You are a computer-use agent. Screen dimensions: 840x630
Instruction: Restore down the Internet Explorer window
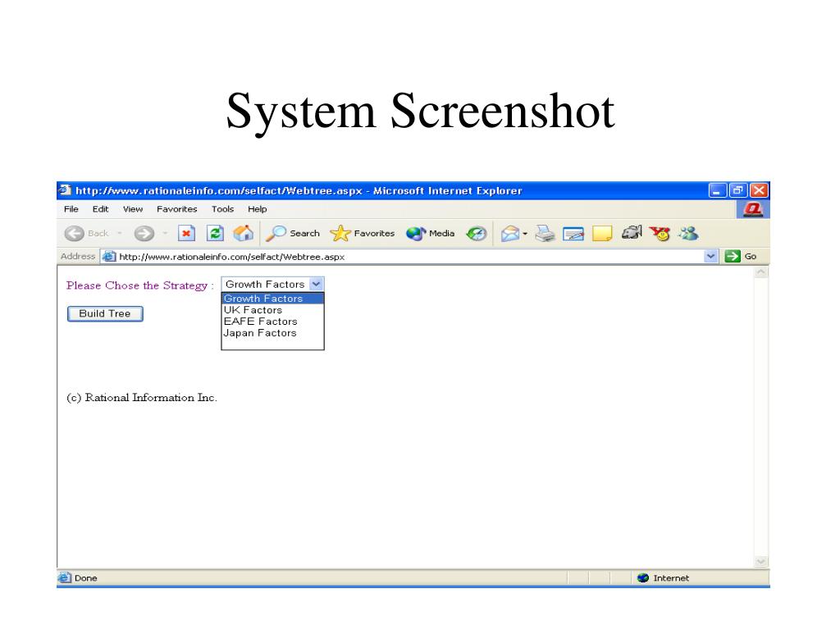[x=738, y=190]
